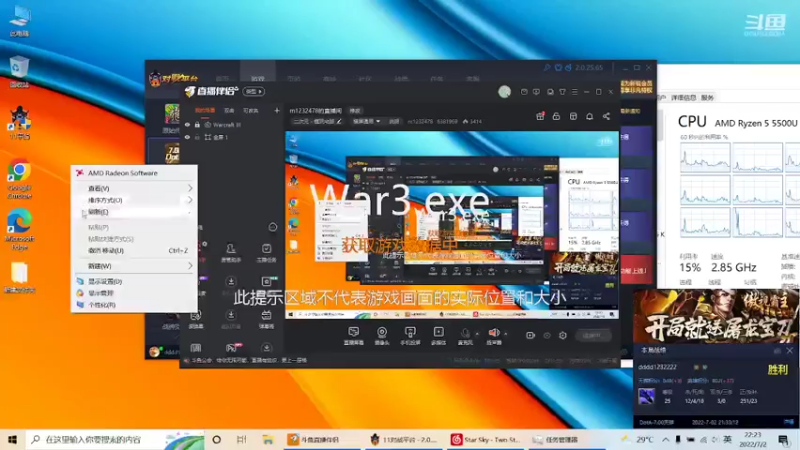The image size is (800, 450).
Task: Add 多媒体 media source
Action: (x=438, y=336)
